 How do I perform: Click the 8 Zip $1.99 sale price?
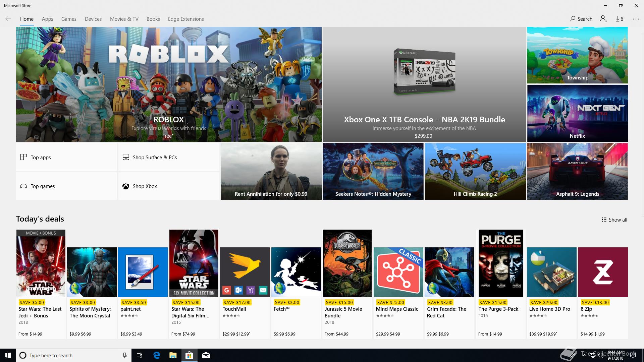(599, 334)
